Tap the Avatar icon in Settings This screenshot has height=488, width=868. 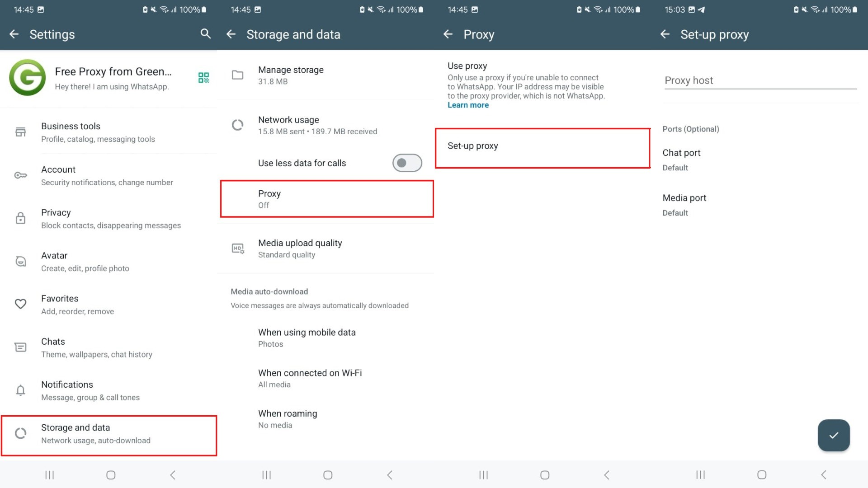click(x=20, y=261)
